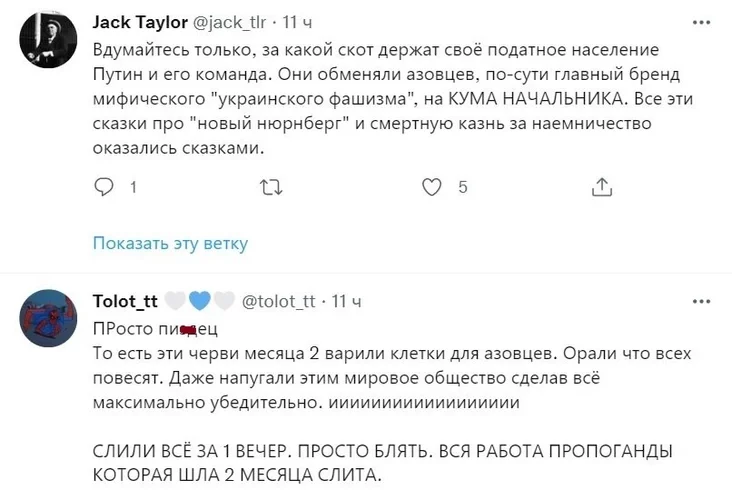Open the 11 ч timestamp on Tolot_tt's tweet

[x=347, y=301]
